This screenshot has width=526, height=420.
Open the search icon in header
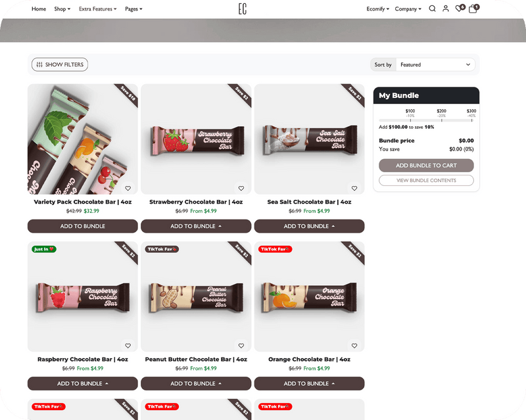432,9
